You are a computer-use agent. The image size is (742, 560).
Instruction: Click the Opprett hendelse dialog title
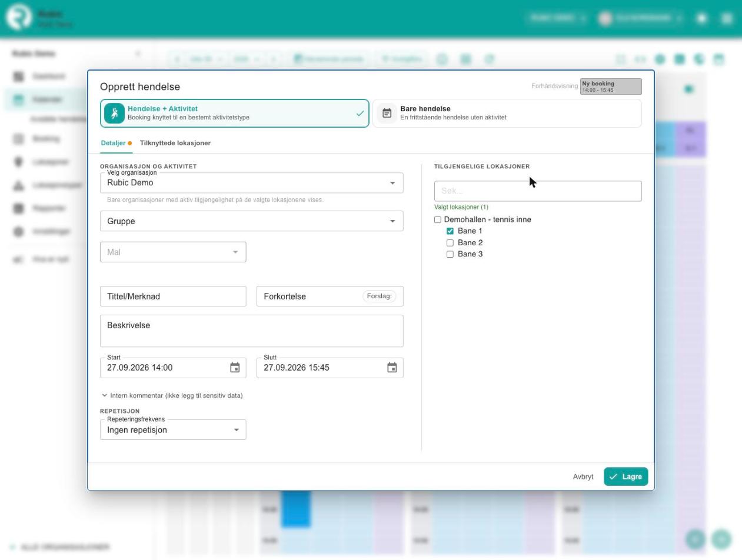click(x=140, y=86)
